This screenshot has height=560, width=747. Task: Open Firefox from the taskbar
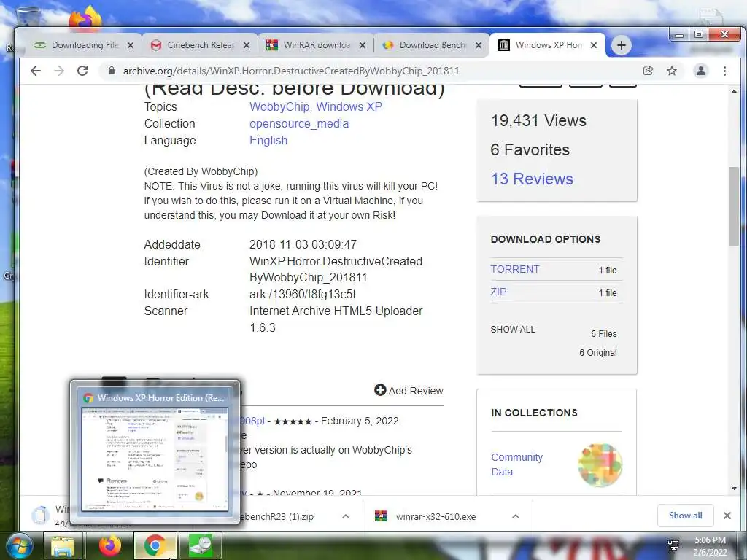coord(109,546)
